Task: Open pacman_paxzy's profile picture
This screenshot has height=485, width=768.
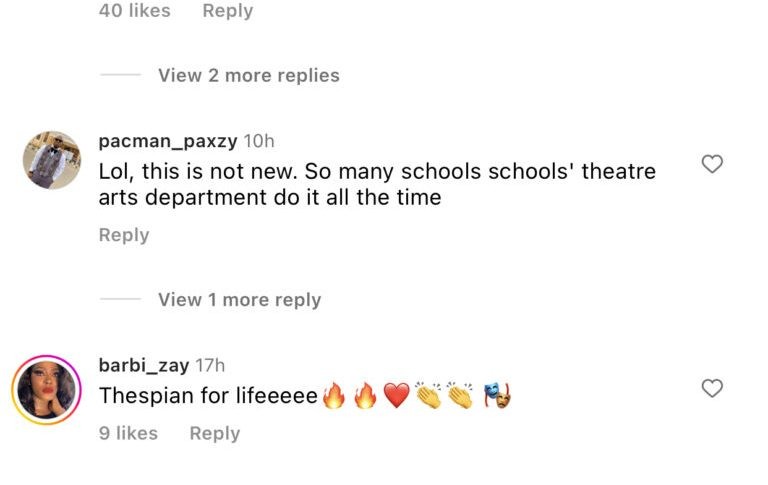Action: 52,160
